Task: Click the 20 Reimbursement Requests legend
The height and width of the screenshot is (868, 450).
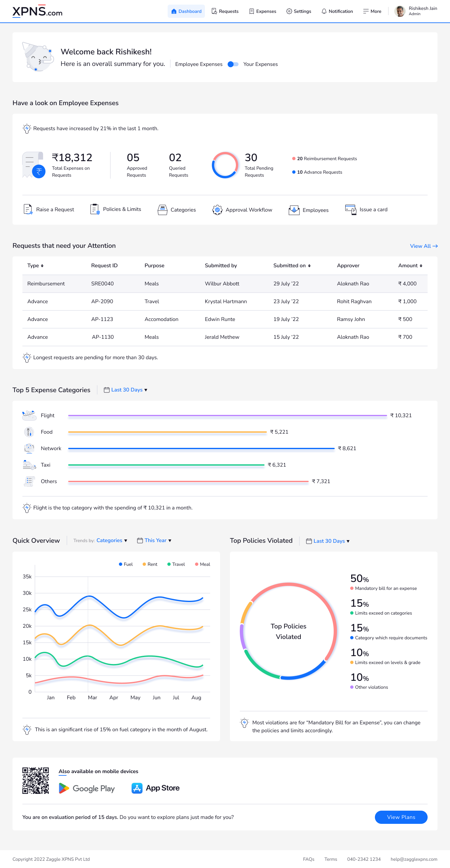Action: point(324,159)
